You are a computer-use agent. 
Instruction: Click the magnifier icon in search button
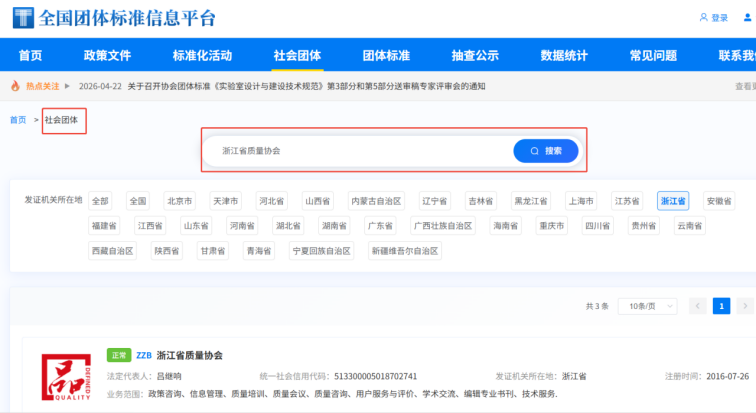(x=534, y=151)
